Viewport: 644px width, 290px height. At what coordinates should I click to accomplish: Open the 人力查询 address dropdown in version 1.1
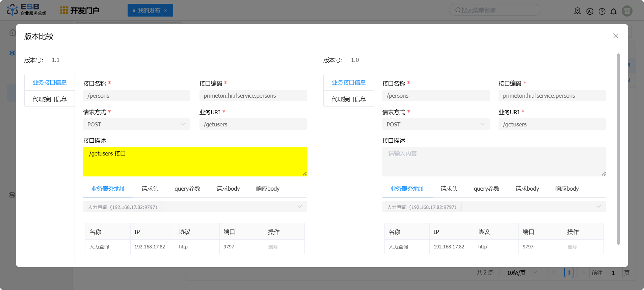[x=299, y=207]
